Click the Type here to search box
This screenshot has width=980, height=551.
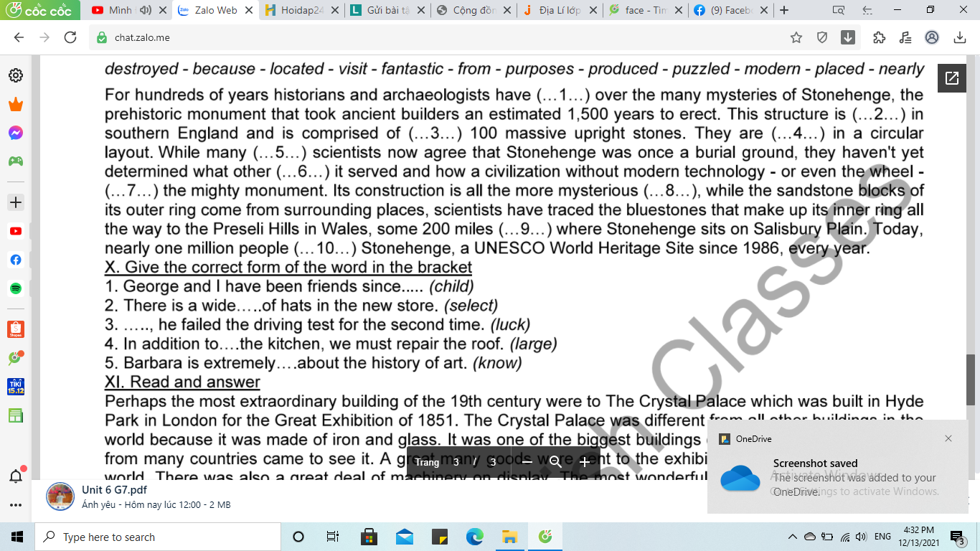[158, 537]
